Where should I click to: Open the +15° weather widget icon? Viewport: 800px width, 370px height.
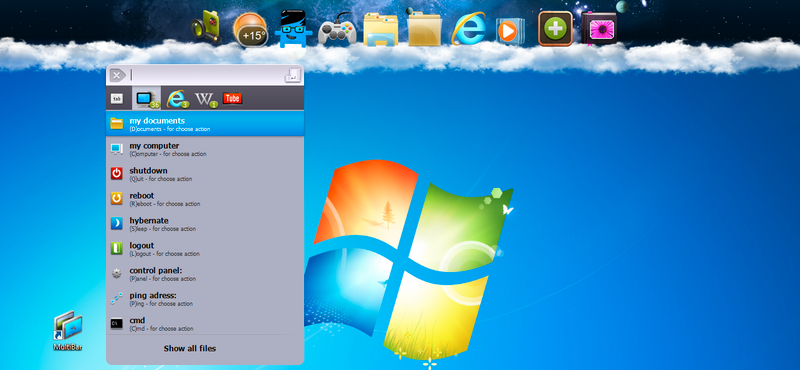point(251,30)
